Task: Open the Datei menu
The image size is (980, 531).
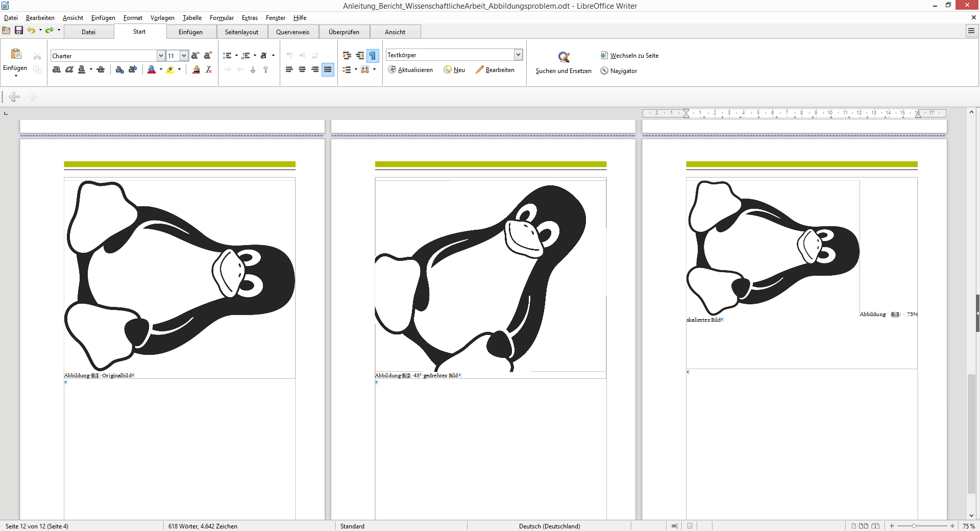Action: click(x=11, y=18)
